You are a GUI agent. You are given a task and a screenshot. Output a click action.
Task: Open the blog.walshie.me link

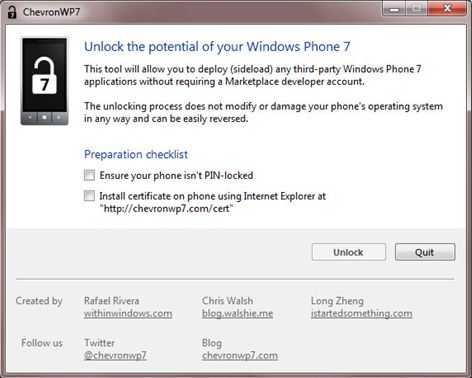pos(237,314)
